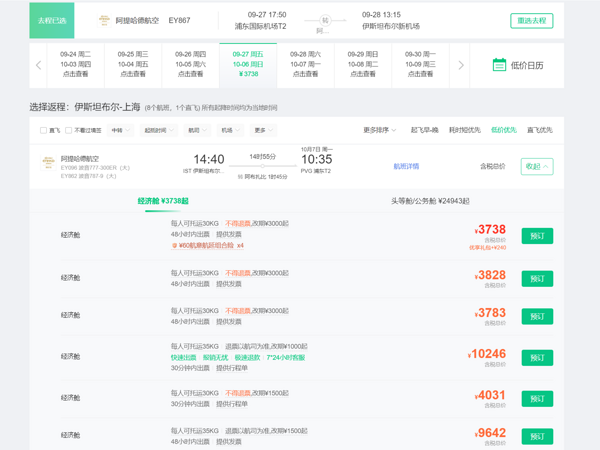Click the departure time 14:40

(209, 159)
